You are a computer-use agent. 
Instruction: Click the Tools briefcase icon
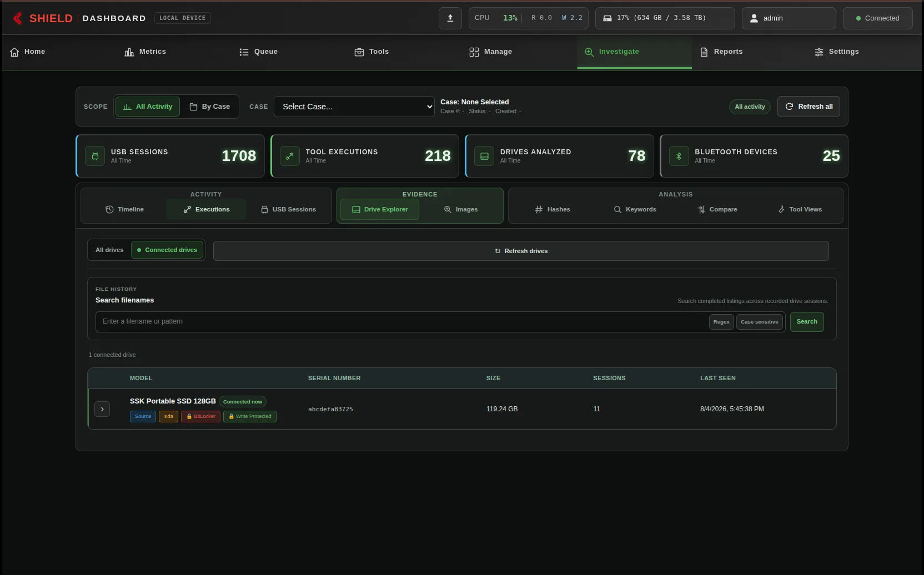pos(359,52)
